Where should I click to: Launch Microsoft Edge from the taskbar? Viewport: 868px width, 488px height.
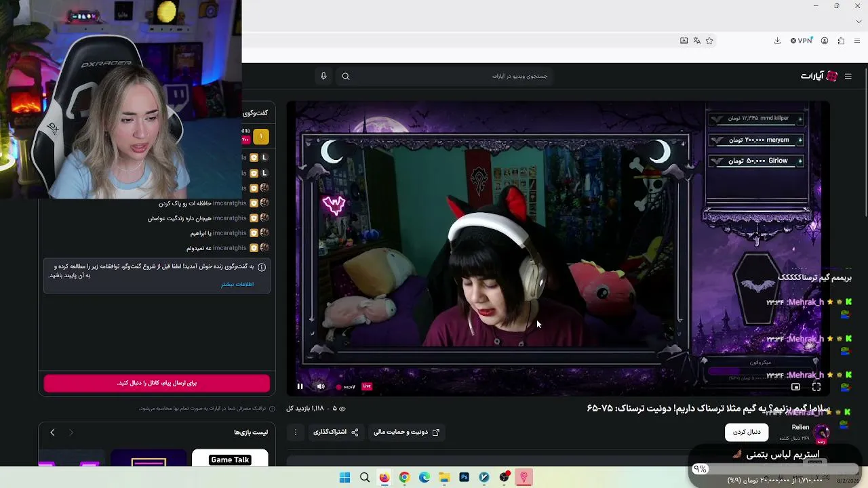coord(425,477)
